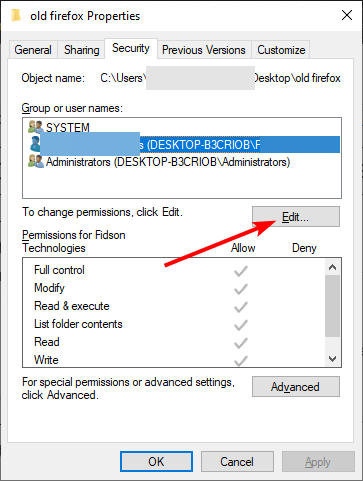The height and width of the screenshot is (481, 363).
Task: Select the SYSTEM group icon
Action: [36, 127]
